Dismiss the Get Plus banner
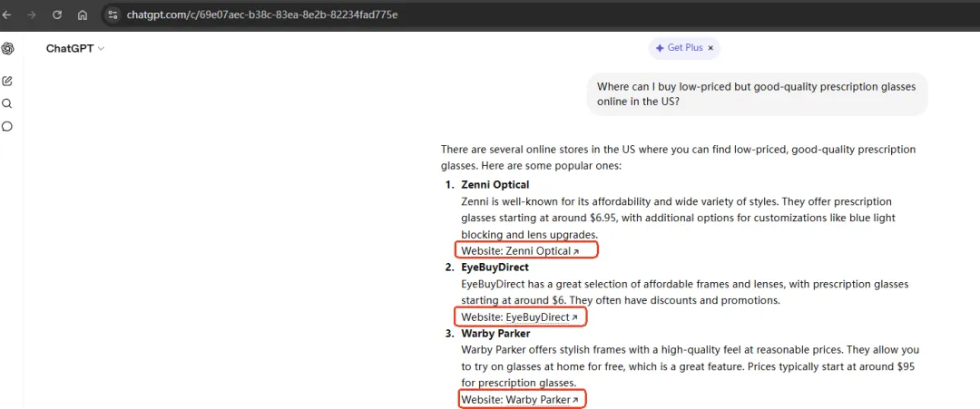Screen dimensions: 980x409 coord(710,48)
